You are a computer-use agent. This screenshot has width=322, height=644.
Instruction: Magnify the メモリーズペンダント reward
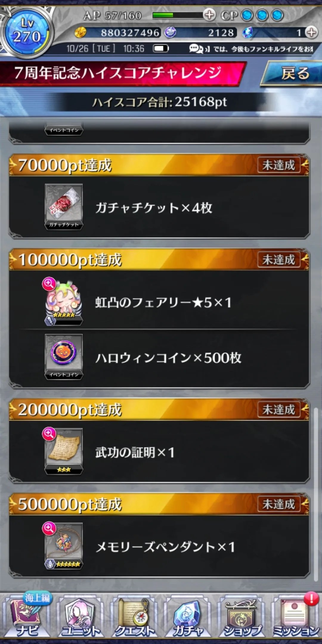pos(49,528)
